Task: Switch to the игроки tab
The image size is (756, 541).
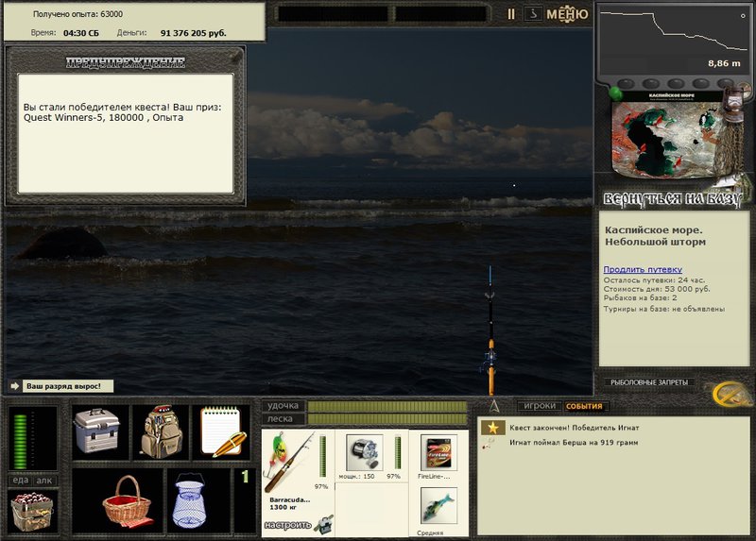Action: click(540, 406)
